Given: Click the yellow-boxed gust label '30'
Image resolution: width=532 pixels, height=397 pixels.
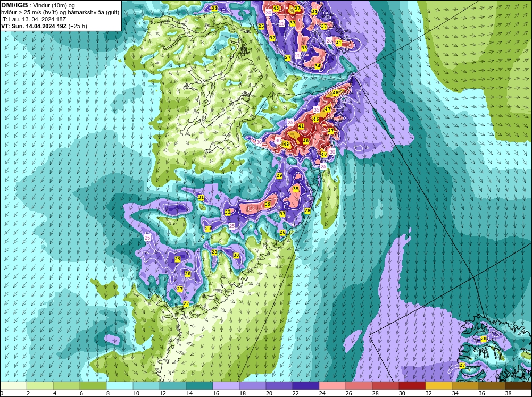Looking at the screenshot, I should point(236,255).
